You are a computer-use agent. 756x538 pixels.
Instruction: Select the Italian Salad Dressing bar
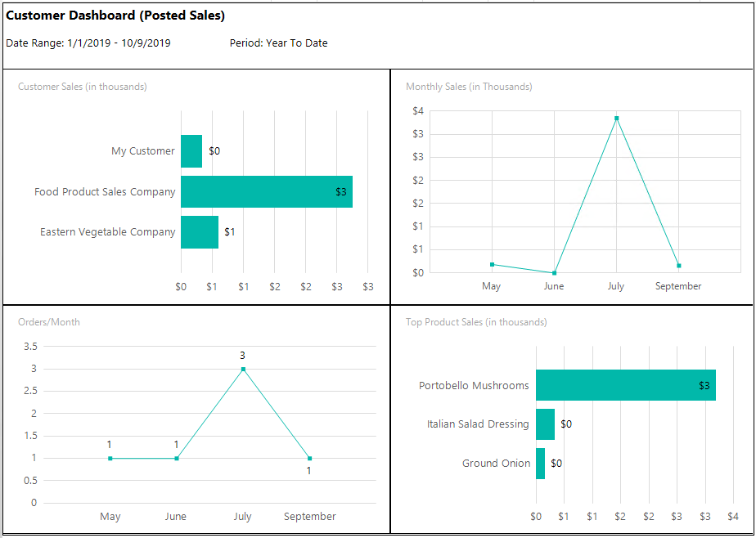(545, 424)
